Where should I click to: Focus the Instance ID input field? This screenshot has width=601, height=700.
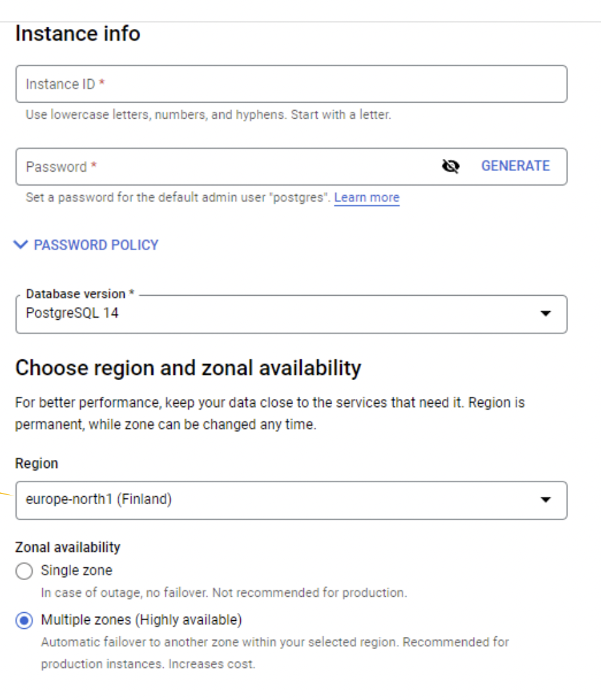[x=291, y=84]
